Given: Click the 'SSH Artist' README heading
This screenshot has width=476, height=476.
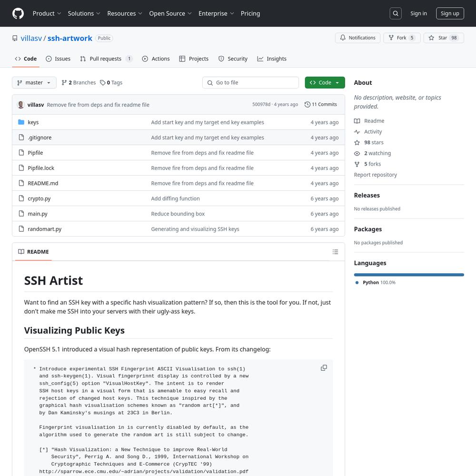Looking at the screenshot, I should [53, 280].
